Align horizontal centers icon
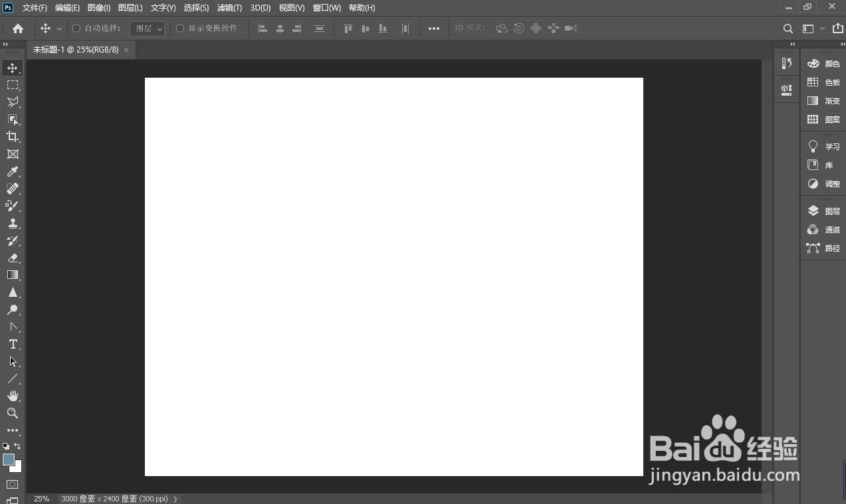This screenshot has height=504, width=846. [280, 29]
